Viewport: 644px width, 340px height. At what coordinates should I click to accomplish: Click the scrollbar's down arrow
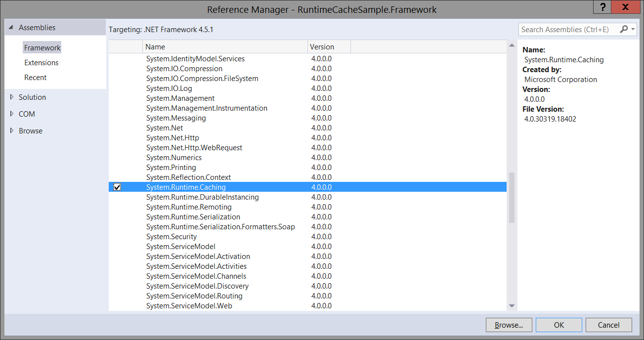click(512, 306)
